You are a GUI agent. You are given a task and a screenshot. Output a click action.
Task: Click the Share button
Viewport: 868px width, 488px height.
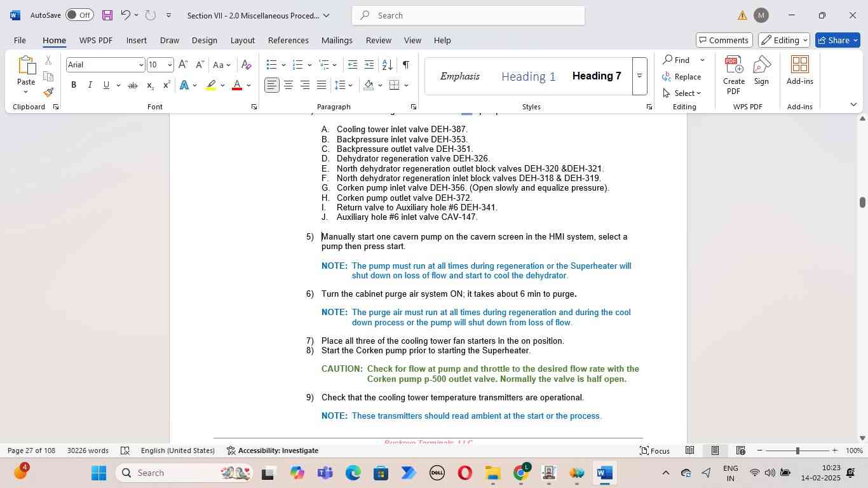click(x=838, y=40)
